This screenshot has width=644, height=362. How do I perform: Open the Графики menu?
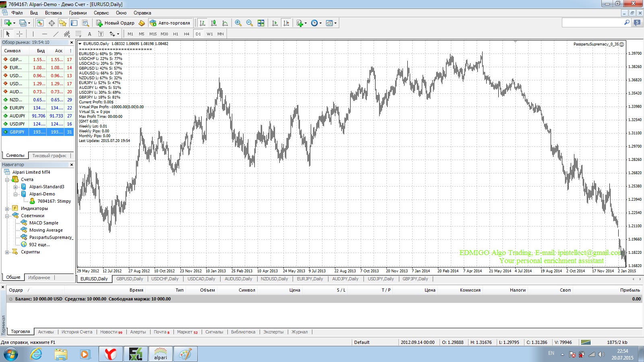point(78,13)
